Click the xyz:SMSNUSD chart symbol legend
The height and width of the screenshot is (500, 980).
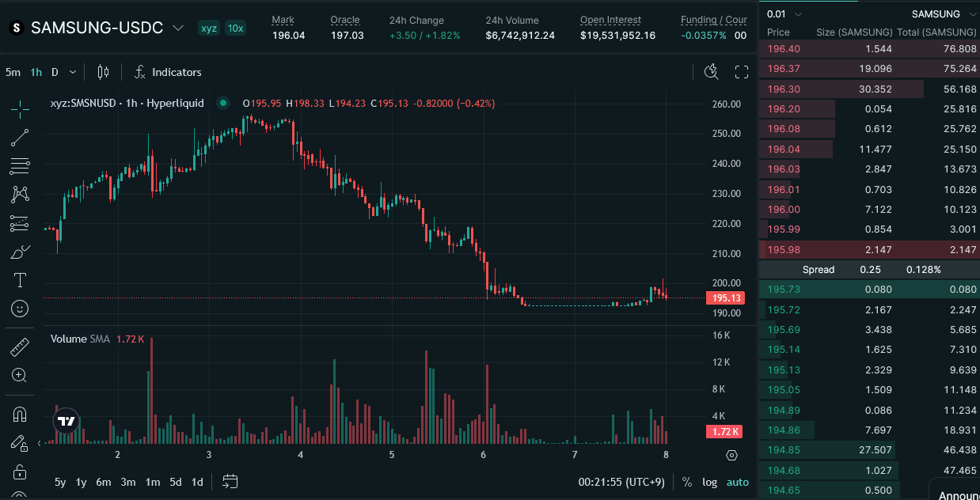coord(127,103)
